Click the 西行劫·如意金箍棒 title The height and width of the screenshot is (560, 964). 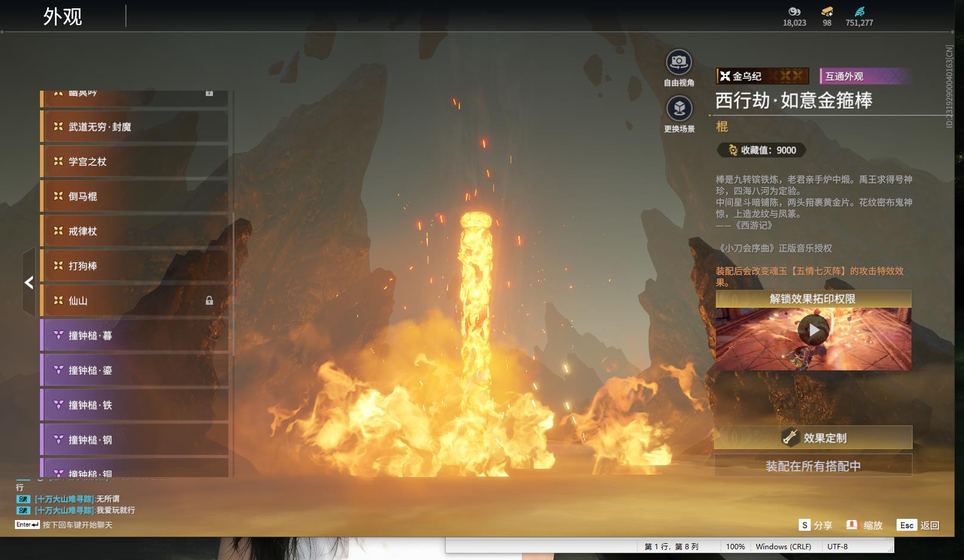pyautogui.click(x=793, y=101)
